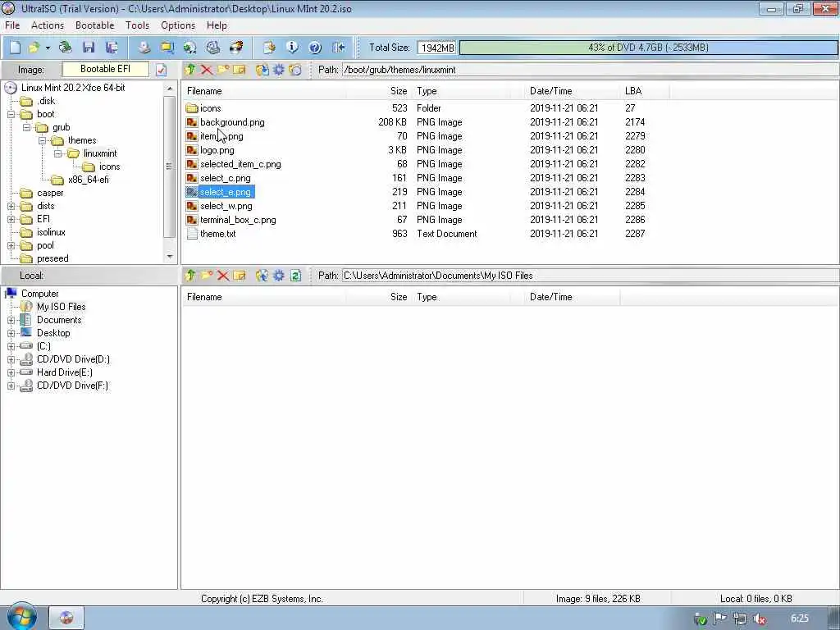Open the Tools menu
This screenshot has height=630, width=840.
click(137, 25)
